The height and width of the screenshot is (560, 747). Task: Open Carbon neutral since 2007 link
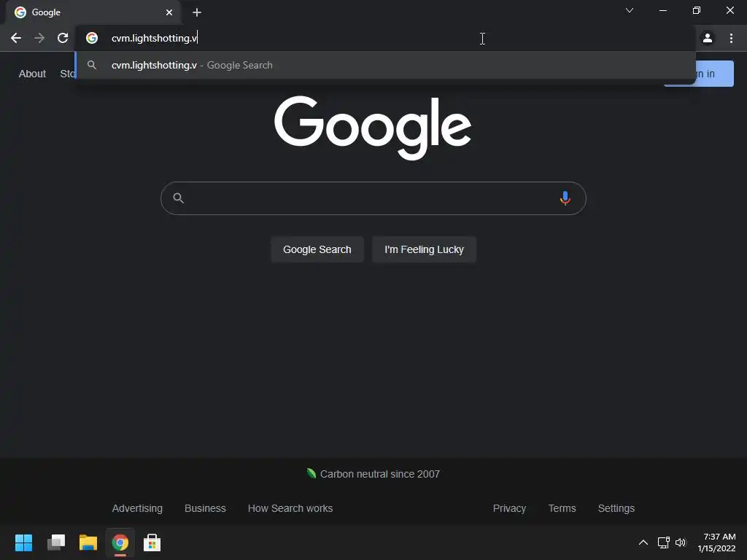pyautogui.click(x=379, y=474)
